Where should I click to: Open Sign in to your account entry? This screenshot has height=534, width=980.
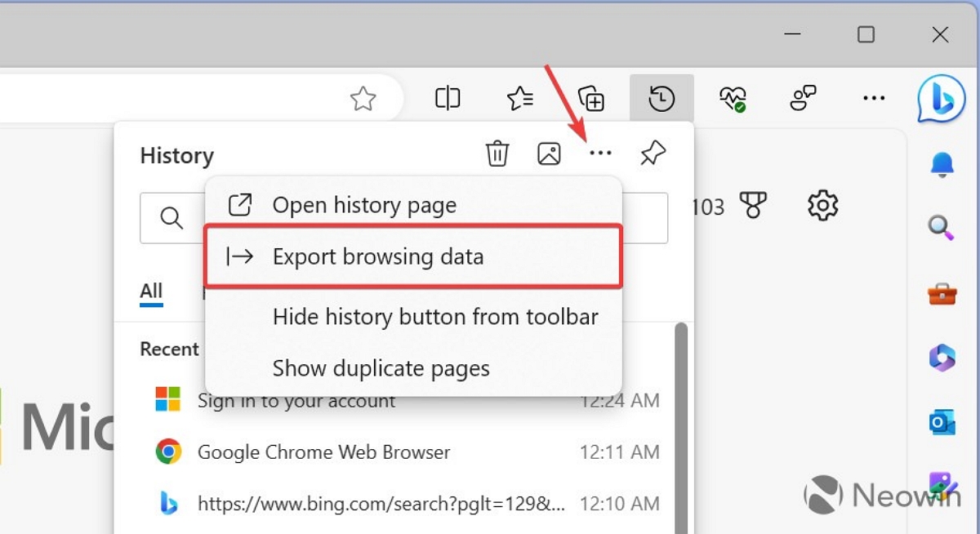point(296,401)
